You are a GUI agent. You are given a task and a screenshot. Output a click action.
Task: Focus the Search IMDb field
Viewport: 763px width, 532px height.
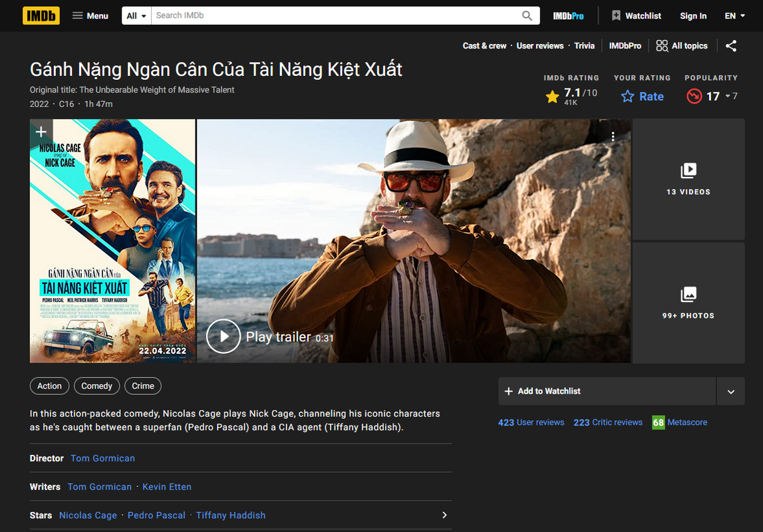point(336,15)
